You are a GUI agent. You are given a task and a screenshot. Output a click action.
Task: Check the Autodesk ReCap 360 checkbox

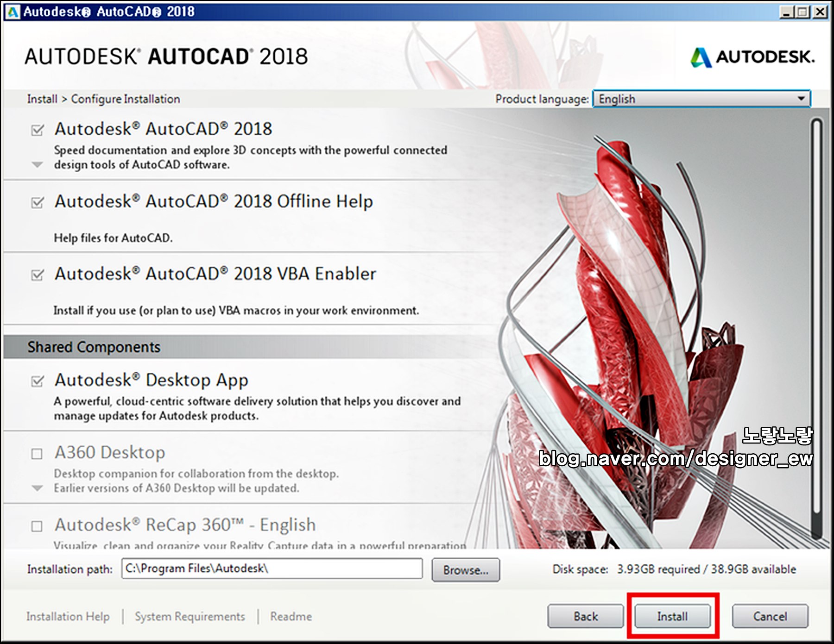(37, 526)
